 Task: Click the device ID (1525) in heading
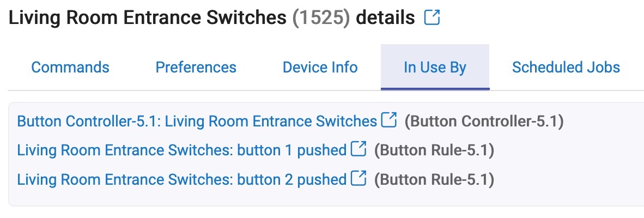pos(321,17)
